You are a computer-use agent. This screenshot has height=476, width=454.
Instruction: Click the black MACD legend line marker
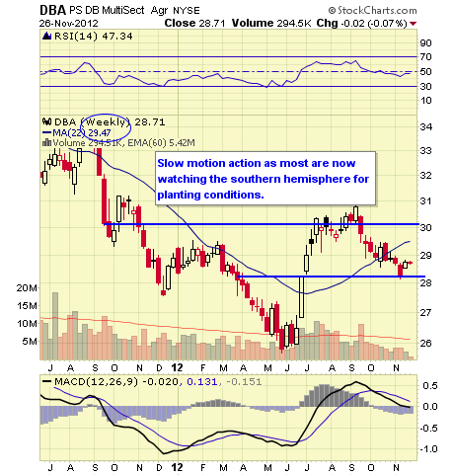click(x=47, y=382)
